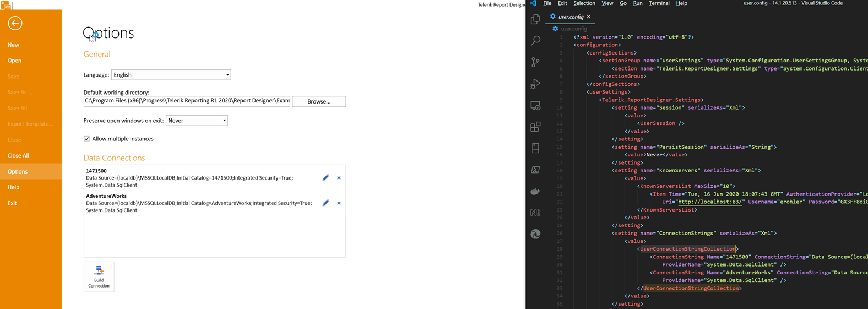Click the General section heading
Screen dimensions: 868x309
97,54
